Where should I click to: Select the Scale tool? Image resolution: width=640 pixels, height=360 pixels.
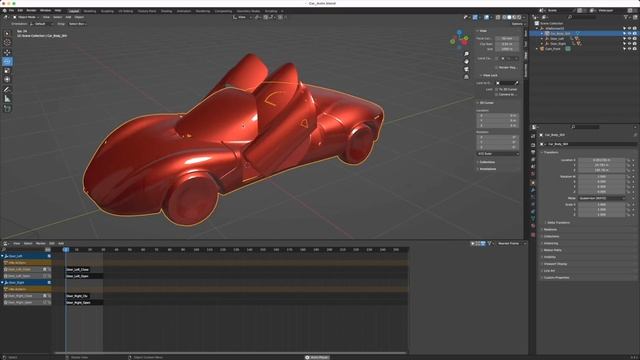coord(7,71)
